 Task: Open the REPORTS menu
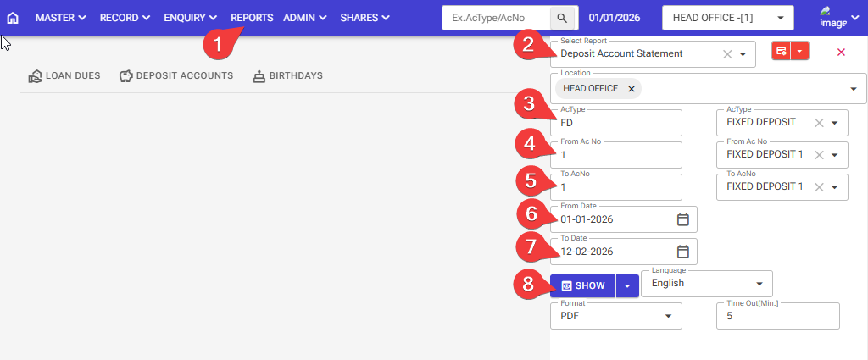tap(252, 17)
